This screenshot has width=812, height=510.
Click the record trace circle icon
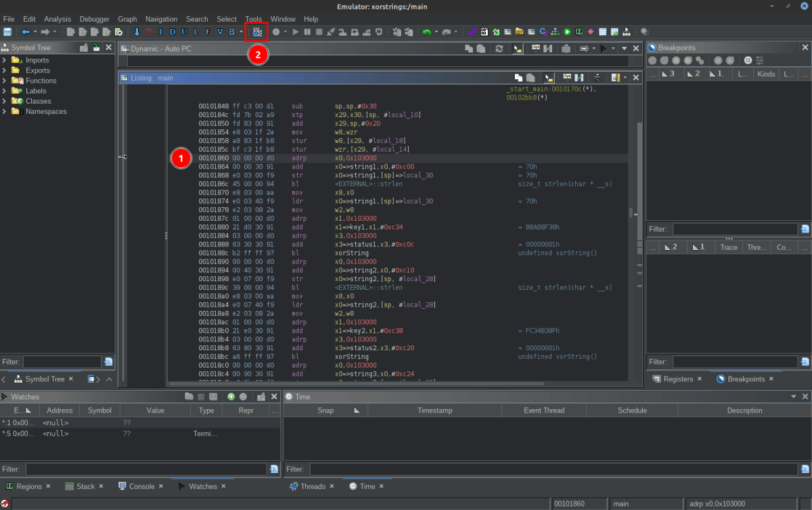[275, 32]
